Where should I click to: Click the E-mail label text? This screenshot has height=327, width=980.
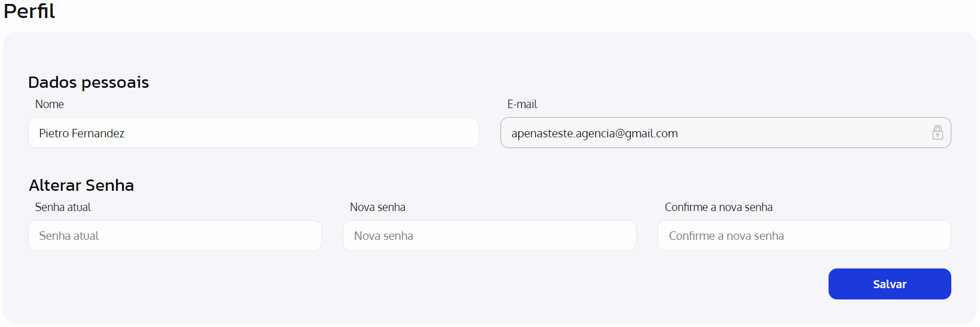[x=522, y=104]
